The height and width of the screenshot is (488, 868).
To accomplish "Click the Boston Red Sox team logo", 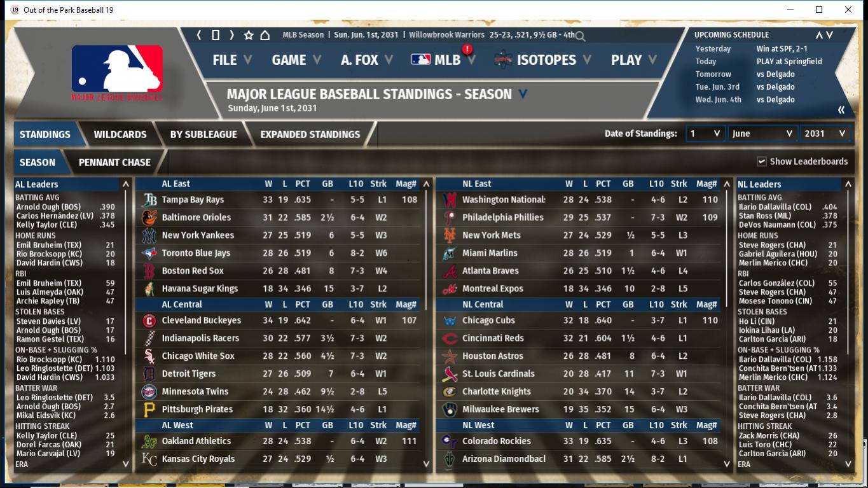I will (x=149, y=271).
